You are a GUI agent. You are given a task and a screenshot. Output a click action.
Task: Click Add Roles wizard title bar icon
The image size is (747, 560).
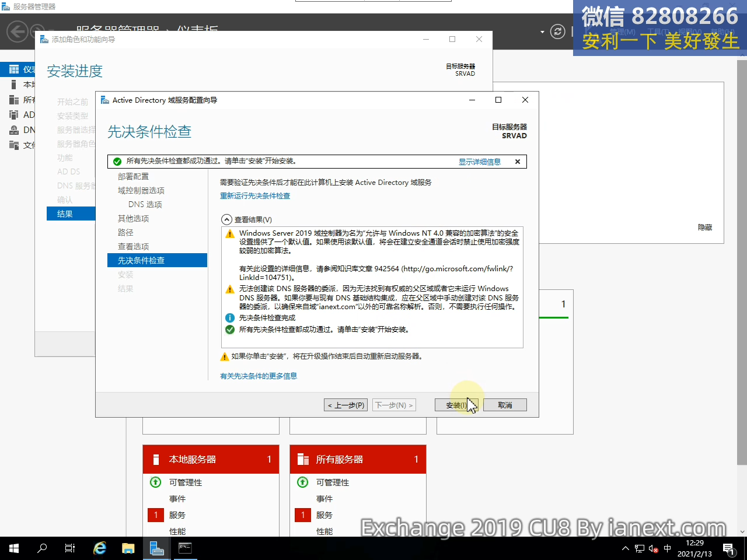point(44,40)
